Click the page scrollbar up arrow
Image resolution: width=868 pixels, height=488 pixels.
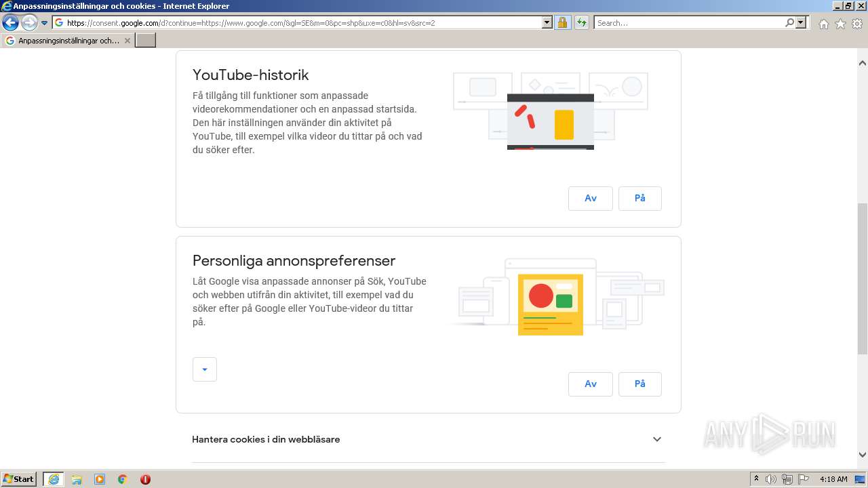pos(863,63)
